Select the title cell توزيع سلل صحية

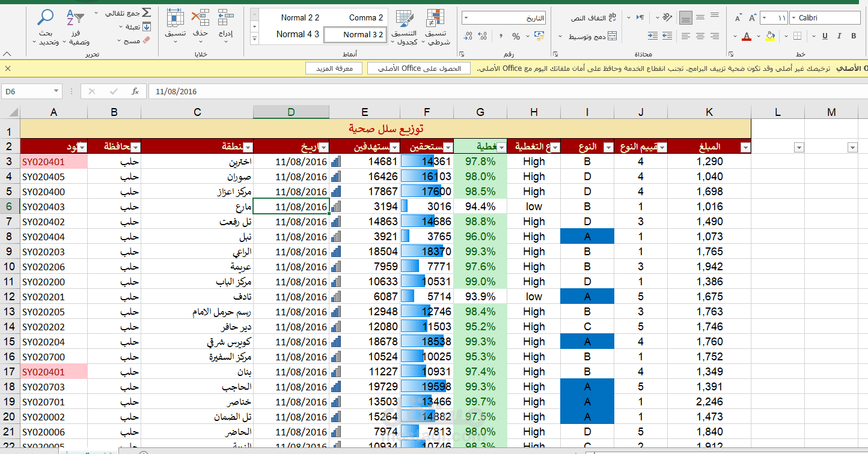386,128
